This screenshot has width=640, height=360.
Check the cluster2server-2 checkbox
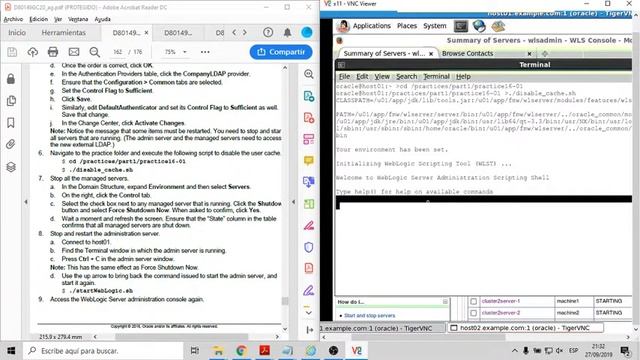pyautogui.click(x=473, y=313)
